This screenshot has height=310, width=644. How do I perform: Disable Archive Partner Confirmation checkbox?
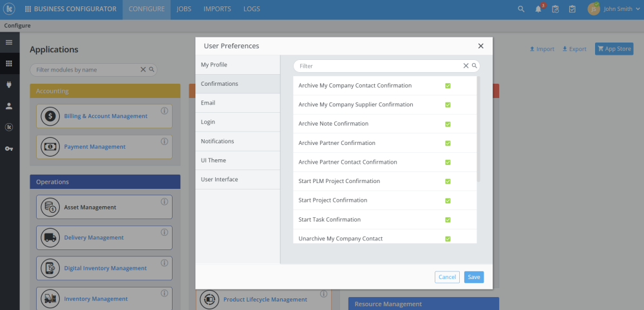point(448,143)
